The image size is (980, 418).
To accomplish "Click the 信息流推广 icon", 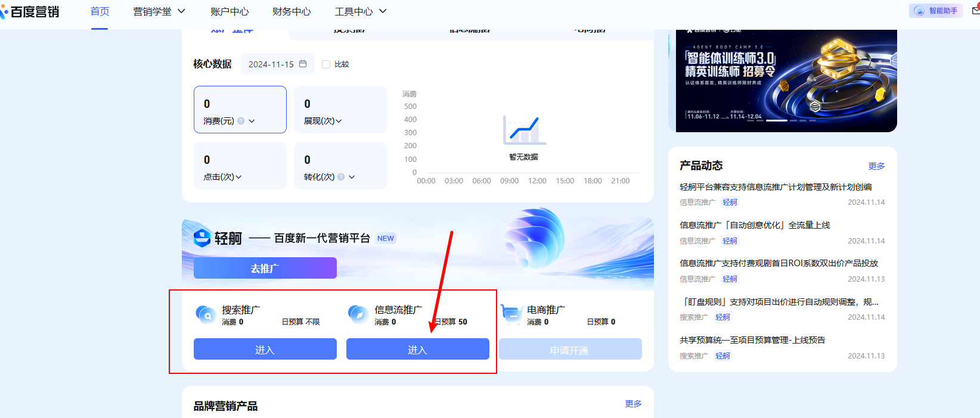I will coord(358,314).
